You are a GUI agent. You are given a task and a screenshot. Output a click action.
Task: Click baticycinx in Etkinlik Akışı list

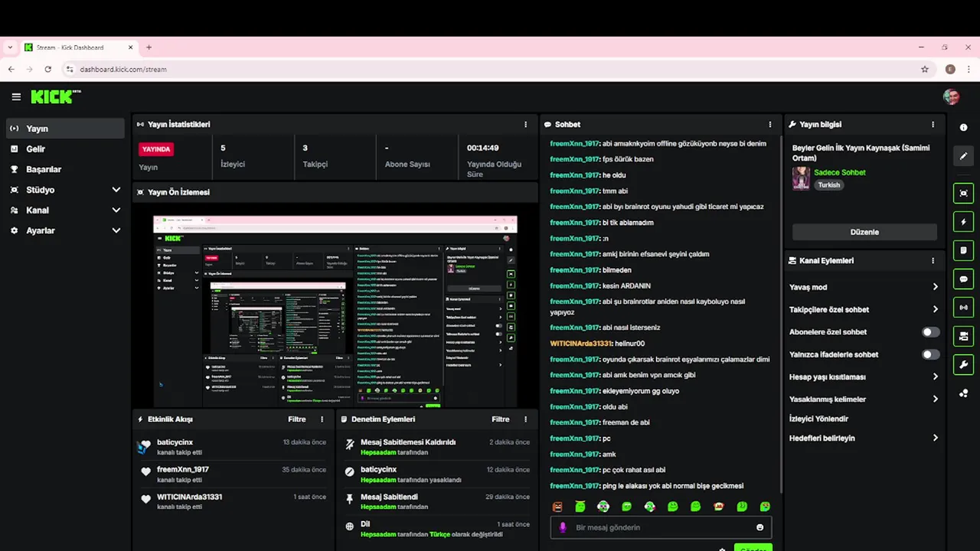pos(175,442)
